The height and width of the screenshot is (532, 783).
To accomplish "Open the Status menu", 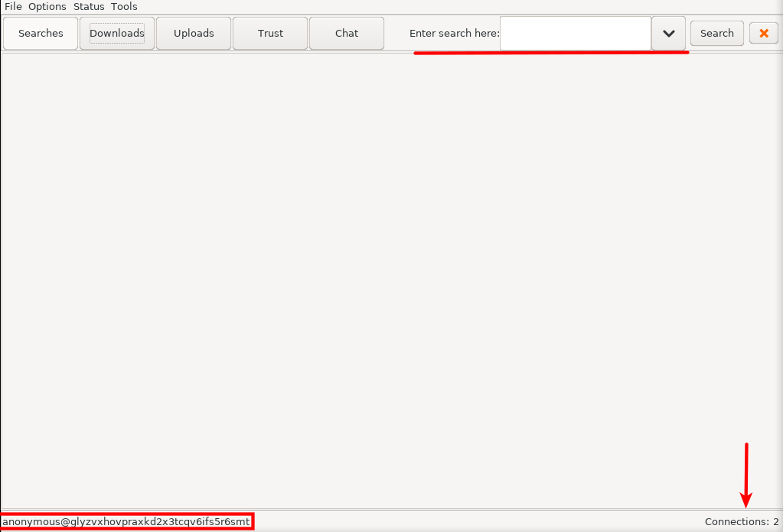I will [89, 6].
